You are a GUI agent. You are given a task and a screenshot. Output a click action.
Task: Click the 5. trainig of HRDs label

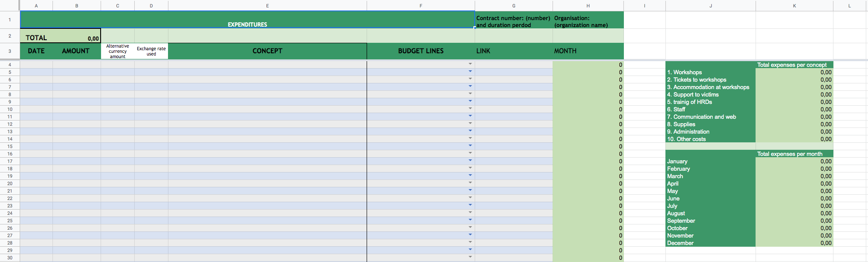click(x=689, y=102)
